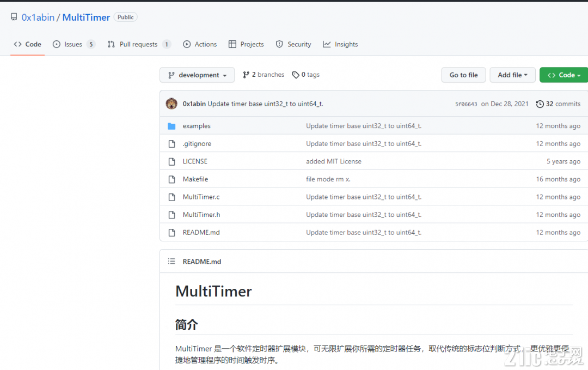Go to the Actions tab

[x=200, y=44]
